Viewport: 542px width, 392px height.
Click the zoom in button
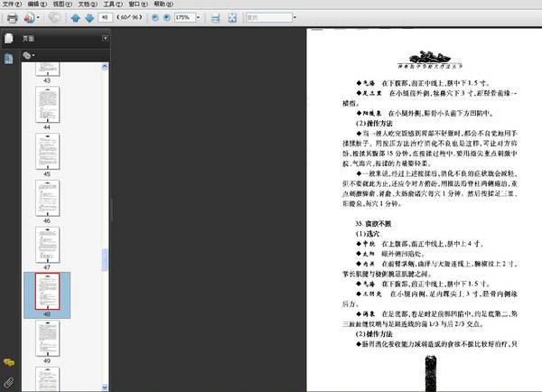(167, 17)
